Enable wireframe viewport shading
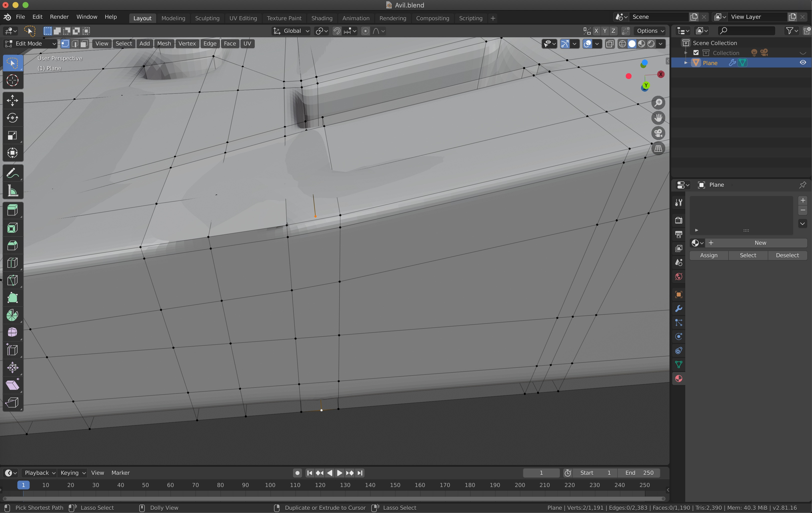 pos(622,44)
